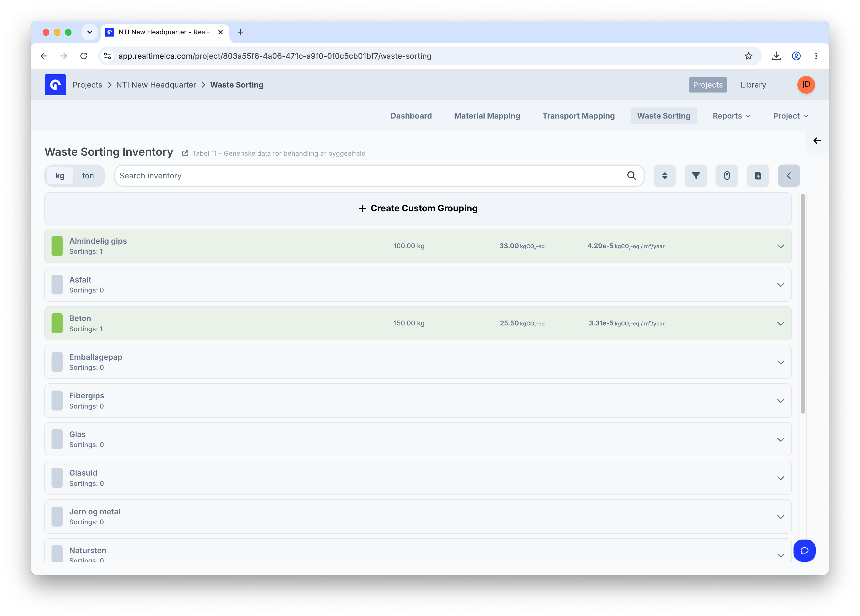Open Tabel 11 generiske data link
Screen dimensions: 860x616
[x=279, y=153]
